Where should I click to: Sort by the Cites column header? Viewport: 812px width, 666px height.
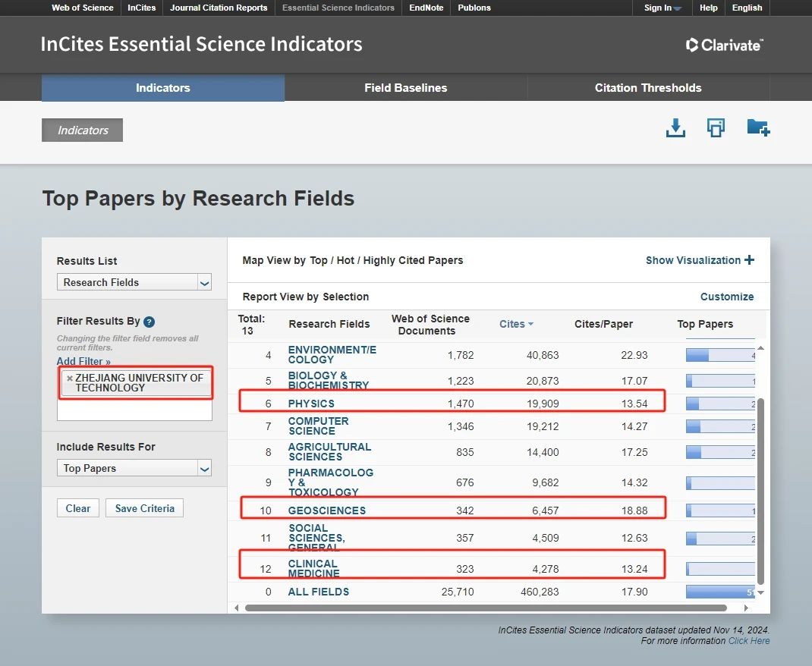516,324
